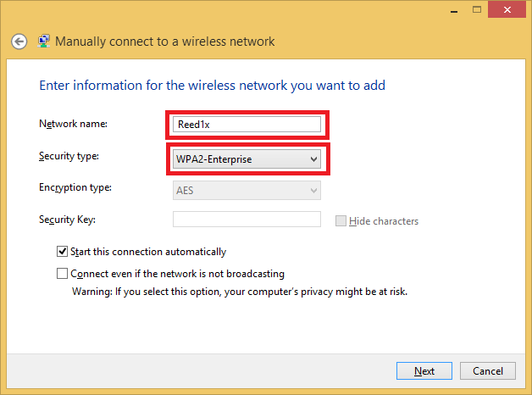Close the wireless network wizard

506,8
